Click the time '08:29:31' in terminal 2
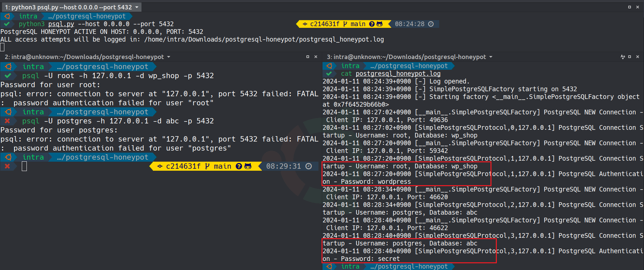Viewport: 644px width, 270px height. pos(284,166)
